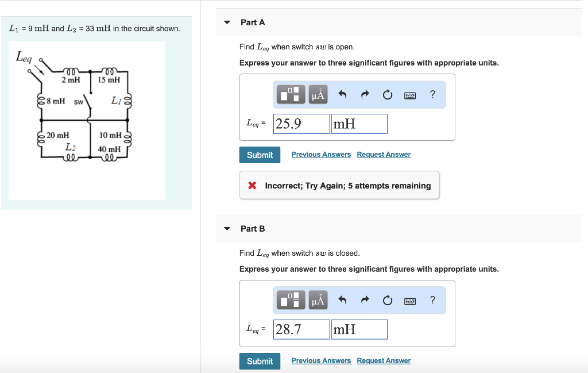Edit Part A value field showing 25.9
This screenshot has width=588, height=373.
(x=301, y=124)
